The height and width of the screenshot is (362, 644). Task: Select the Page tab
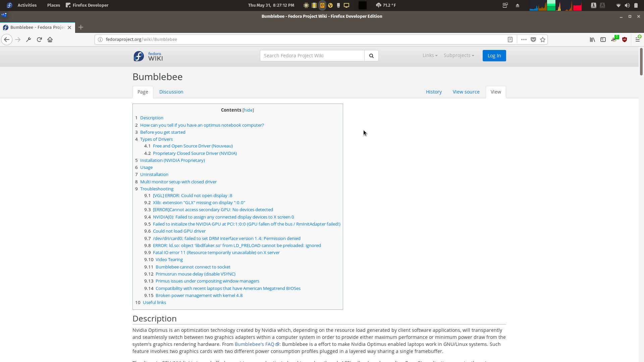click(143, 92)
